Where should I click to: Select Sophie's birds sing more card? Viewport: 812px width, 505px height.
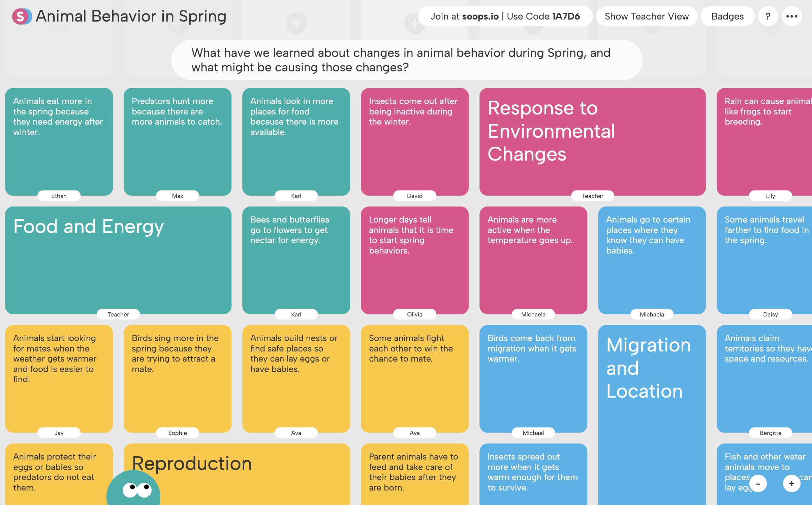[x=177, y=377]
